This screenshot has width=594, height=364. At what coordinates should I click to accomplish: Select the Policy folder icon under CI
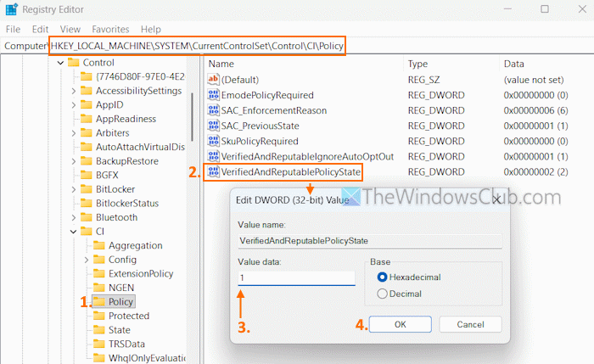click(x=99, y=301)
